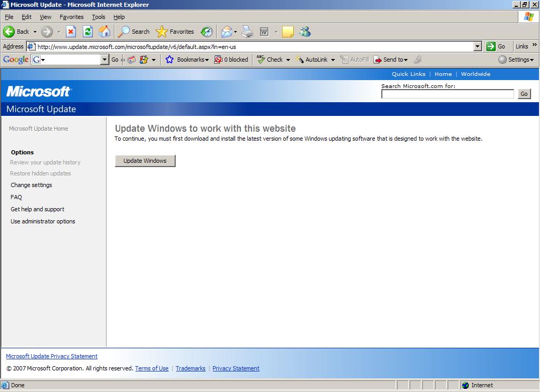
Task: Click the Mail envelope icon
Action: (227, 32)
